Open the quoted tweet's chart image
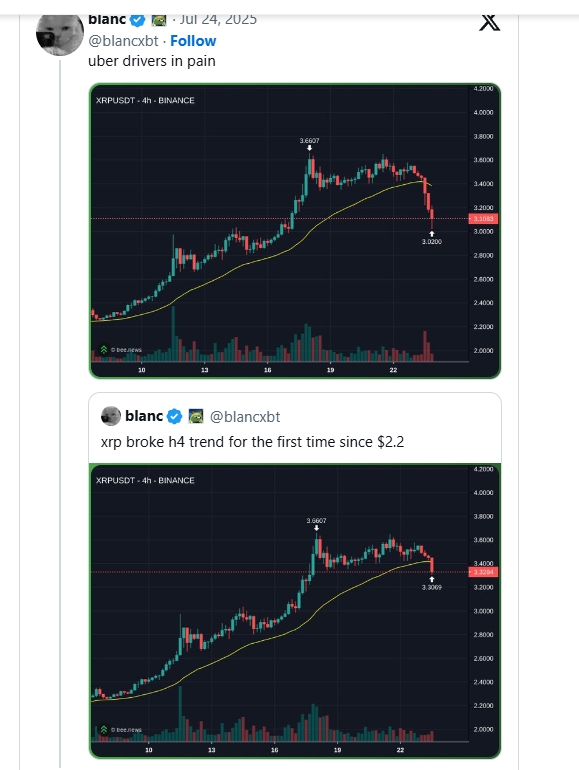The height and width of the screenshot is (770, 579). point(295,611)
